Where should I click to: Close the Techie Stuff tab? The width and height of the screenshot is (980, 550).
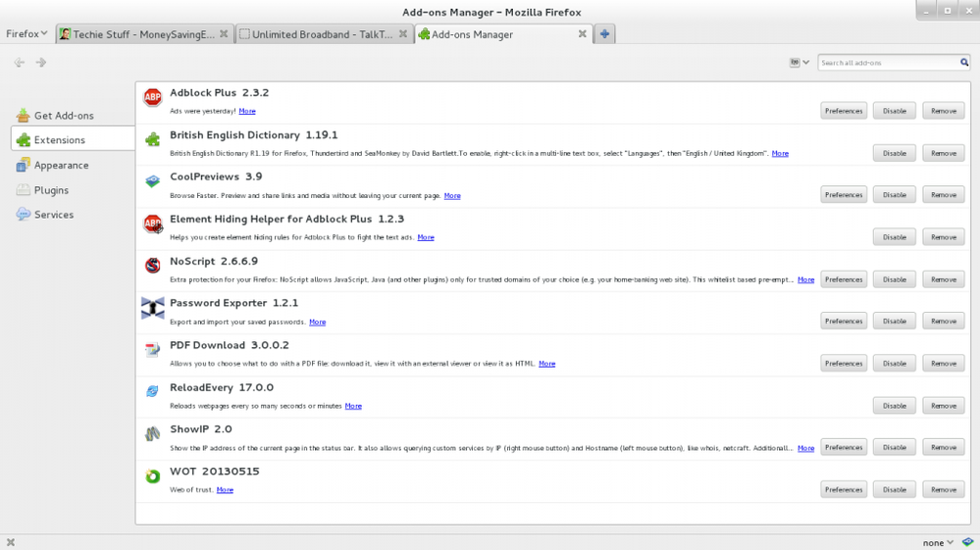click(x=224, y=34)
